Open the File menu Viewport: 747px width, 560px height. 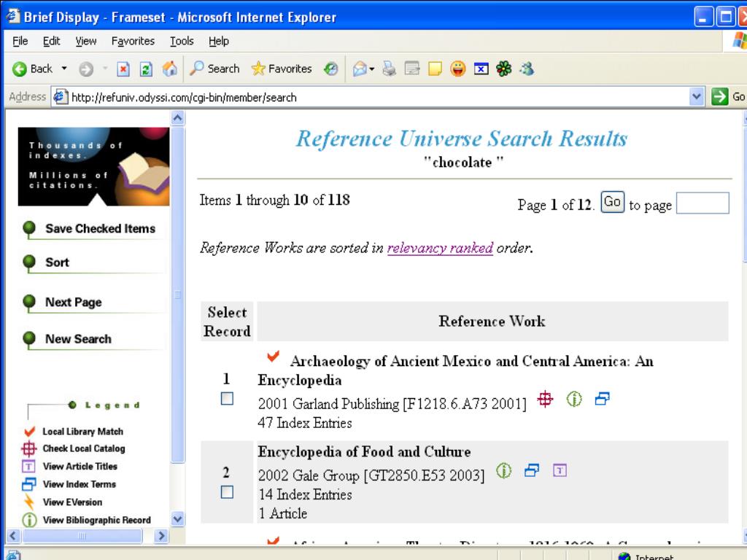[20, 42]
